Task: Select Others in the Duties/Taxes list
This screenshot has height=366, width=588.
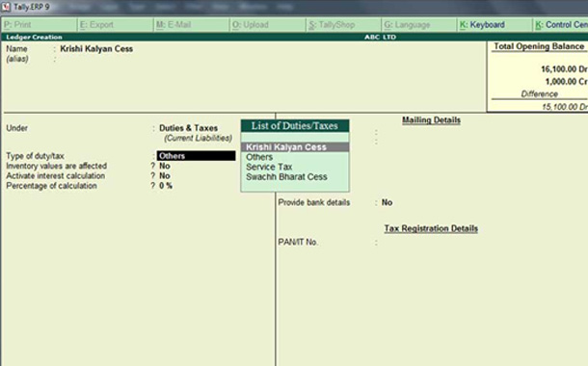Action: point(295,157)
